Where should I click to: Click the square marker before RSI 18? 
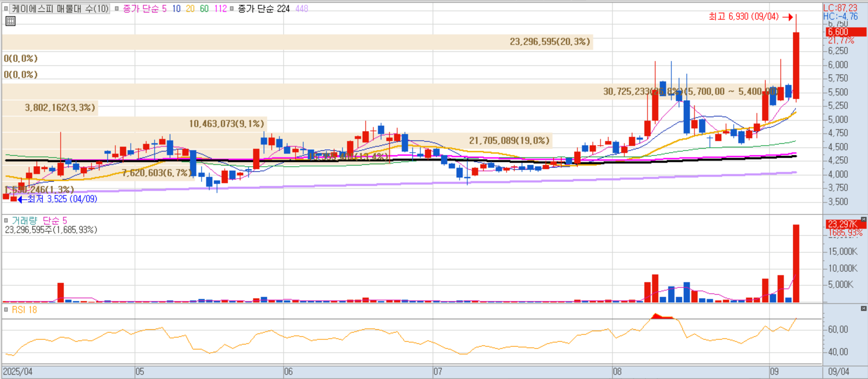point(6,309)
